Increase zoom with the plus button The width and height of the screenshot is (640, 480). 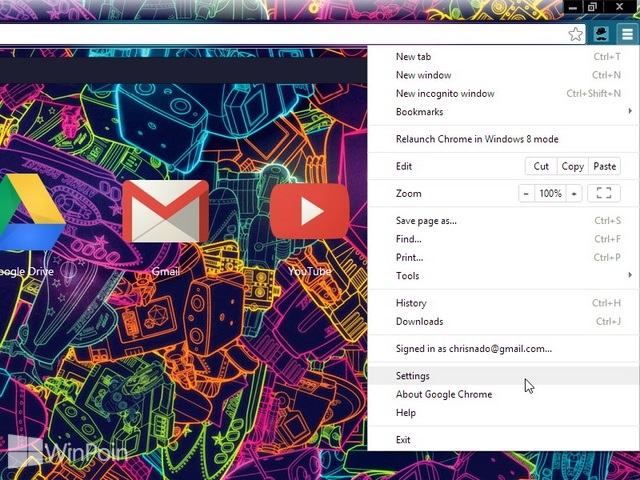pos(574,193)
